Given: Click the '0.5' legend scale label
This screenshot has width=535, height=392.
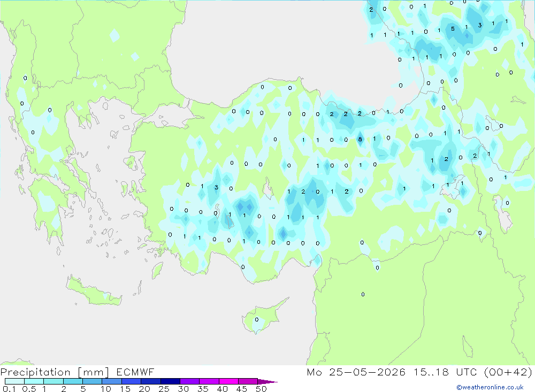Looking at the screenshot, I should 29,389.
